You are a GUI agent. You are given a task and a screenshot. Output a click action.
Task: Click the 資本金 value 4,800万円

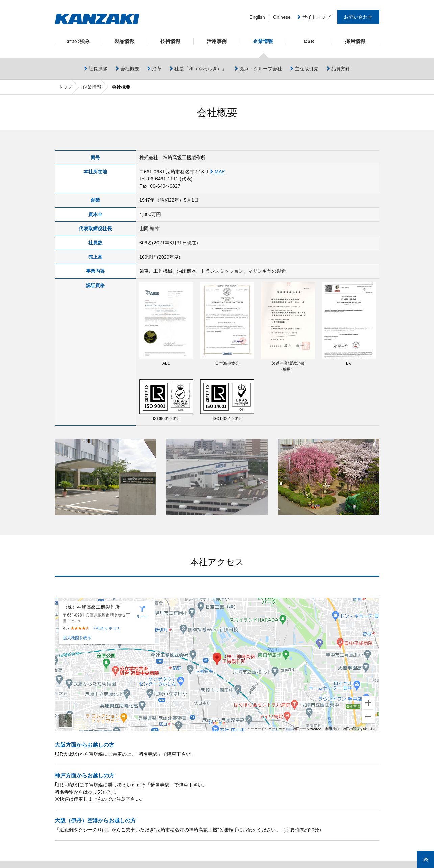tap(150, 214)
